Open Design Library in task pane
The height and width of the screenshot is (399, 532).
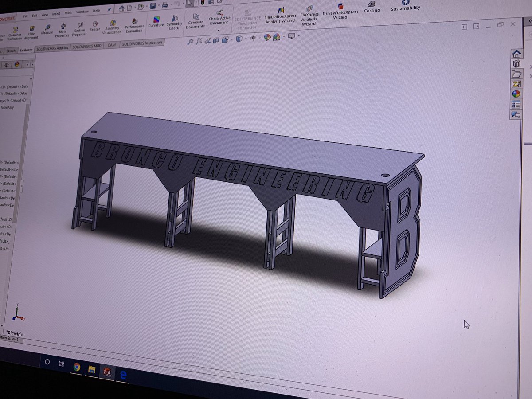(x=516, y=64)
